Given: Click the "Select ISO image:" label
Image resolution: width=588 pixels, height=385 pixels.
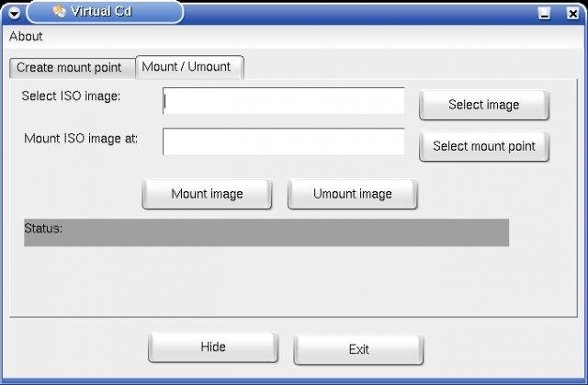Looking at the screenshot, I should pyautogui.click(x=72, y=96).
